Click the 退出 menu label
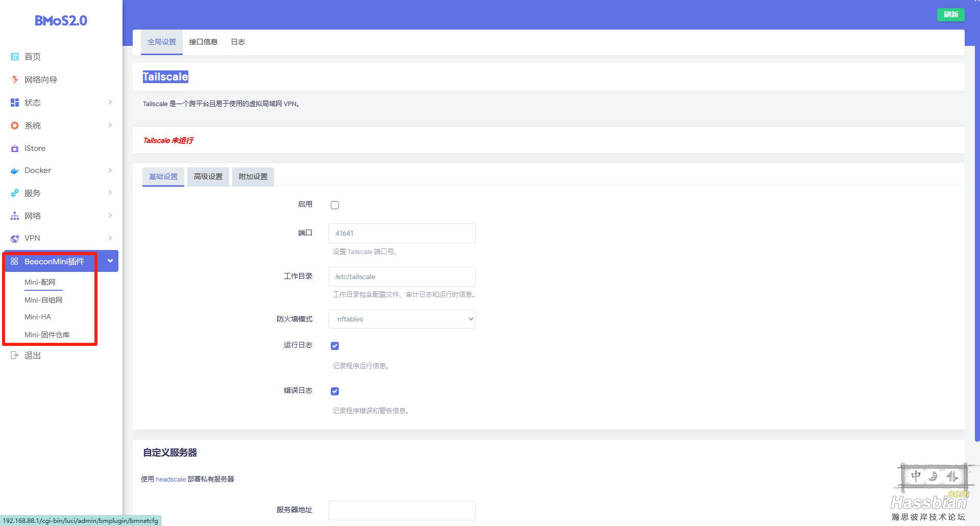Screen dimensions: 980x526 [x=33, y=355]
